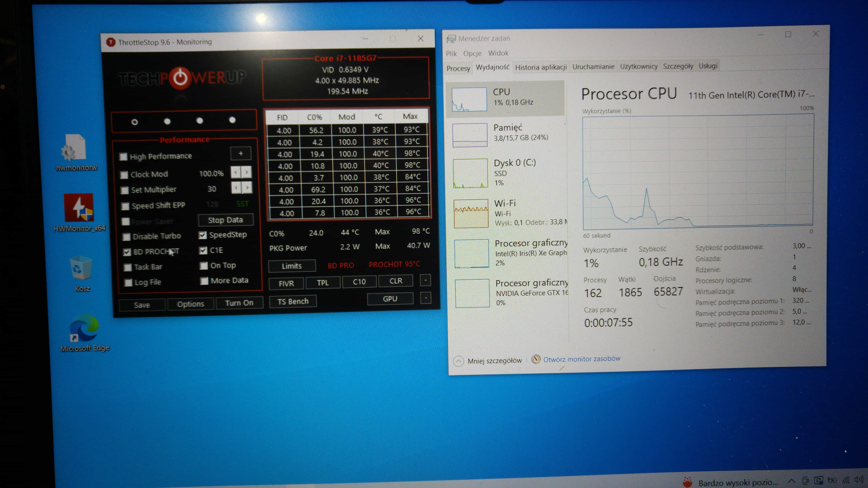The width and height of the screenshot is (868, 488).
Task: Enable the Set Multiplier checkbox
Action: coord(124,190)
